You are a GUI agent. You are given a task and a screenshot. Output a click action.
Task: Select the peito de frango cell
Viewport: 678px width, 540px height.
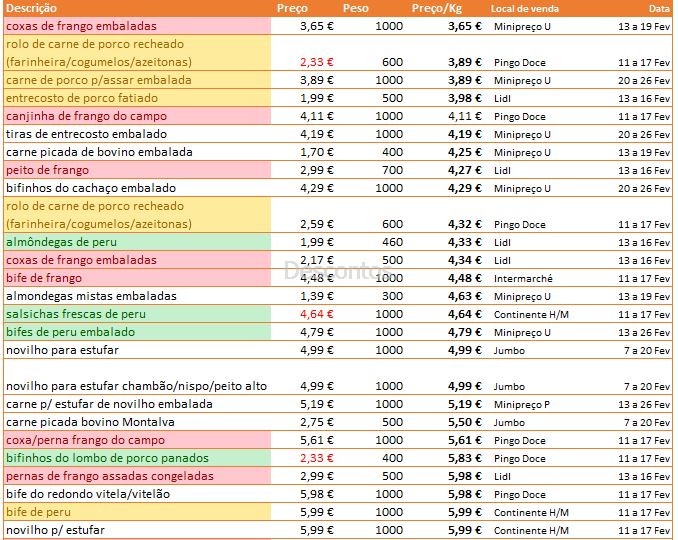[x=138, y=170]
